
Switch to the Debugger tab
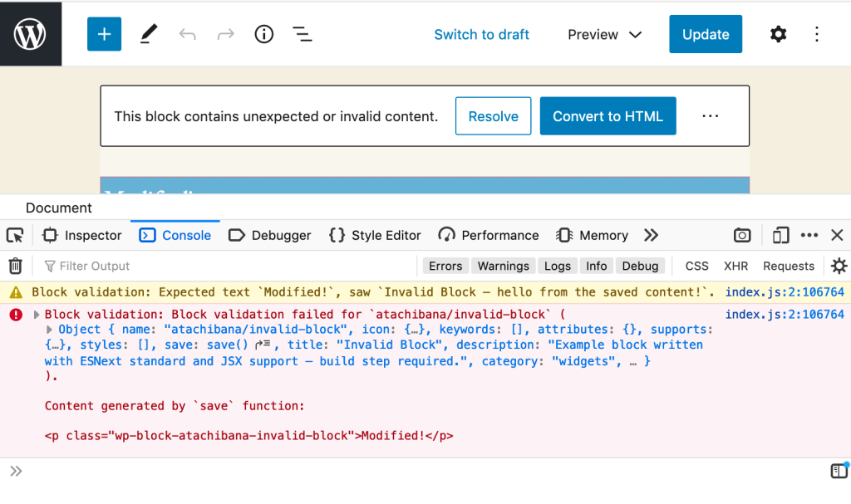pyautogui.click(x=269, y=235)
